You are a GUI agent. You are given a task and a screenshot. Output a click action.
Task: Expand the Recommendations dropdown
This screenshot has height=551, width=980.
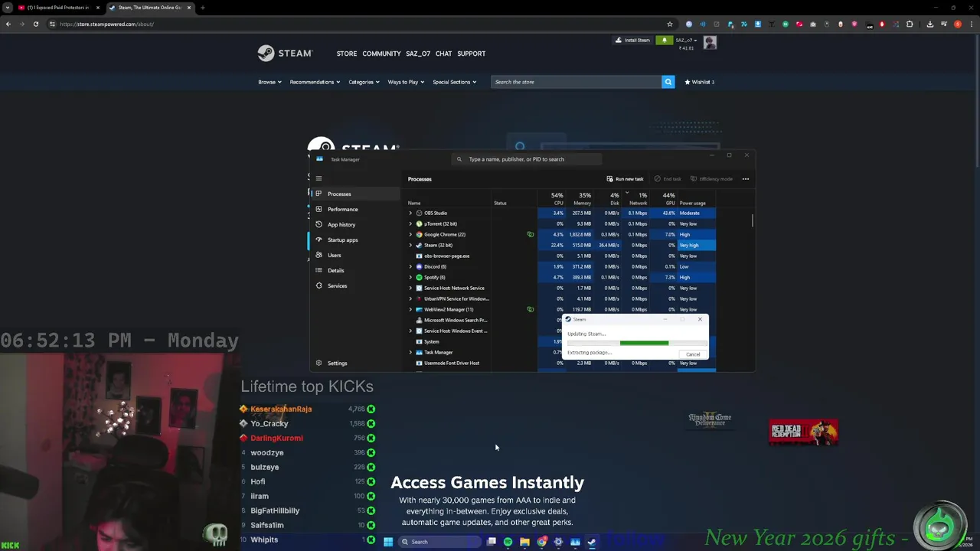point(315,82)
